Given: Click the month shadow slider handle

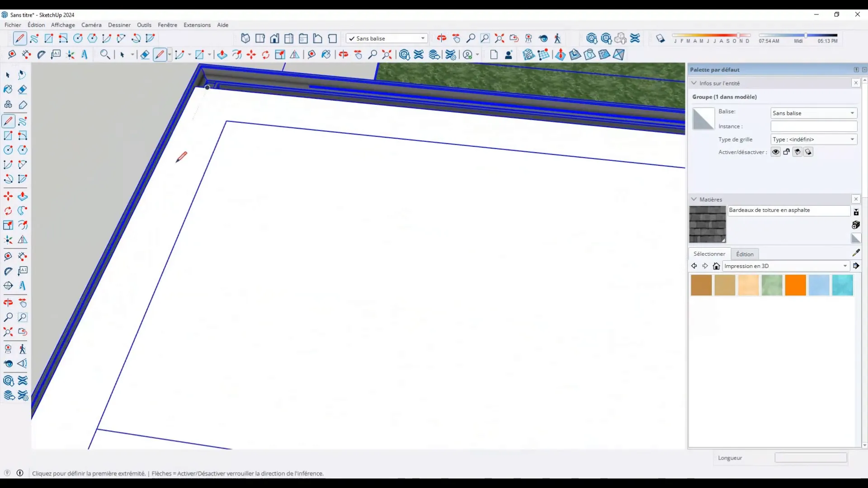Looking at the screenshot, I should pyautogui.click(x=738, y=35).
